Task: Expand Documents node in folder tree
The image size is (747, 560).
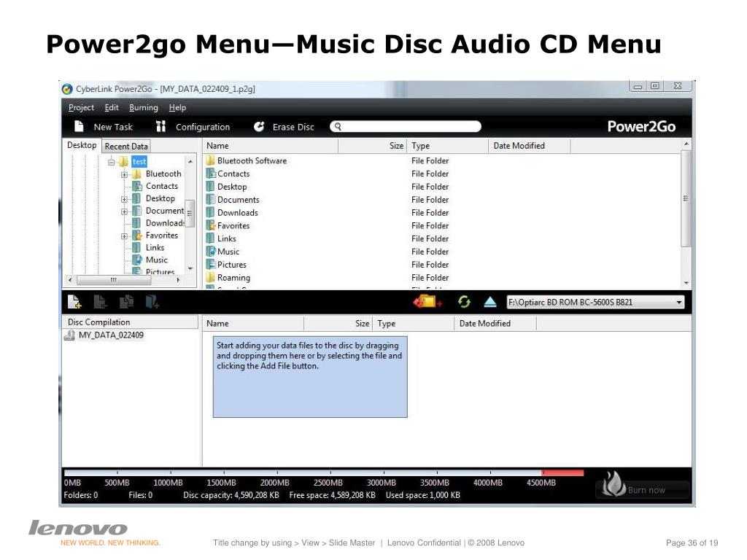Action: point(124,211)
